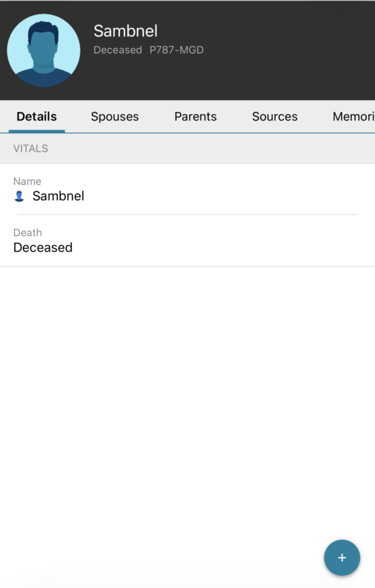375x588 pixels.
Task: Open the Deceased value in the Death row
Action: coord(43,248)
